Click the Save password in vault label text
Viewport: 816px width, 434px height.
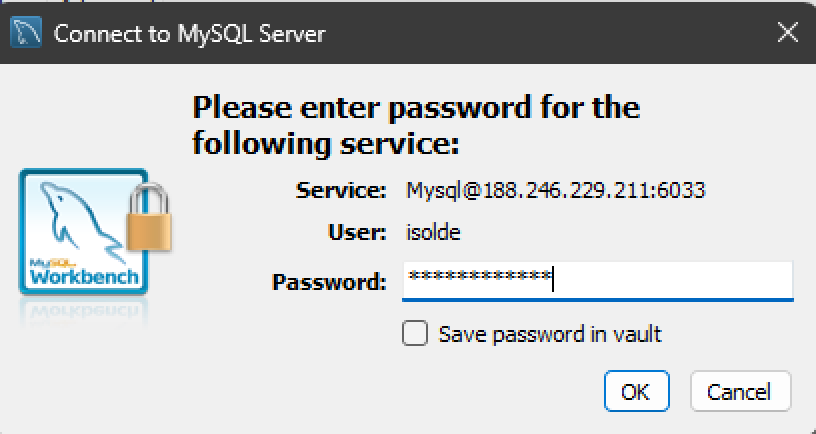[550, 334]
